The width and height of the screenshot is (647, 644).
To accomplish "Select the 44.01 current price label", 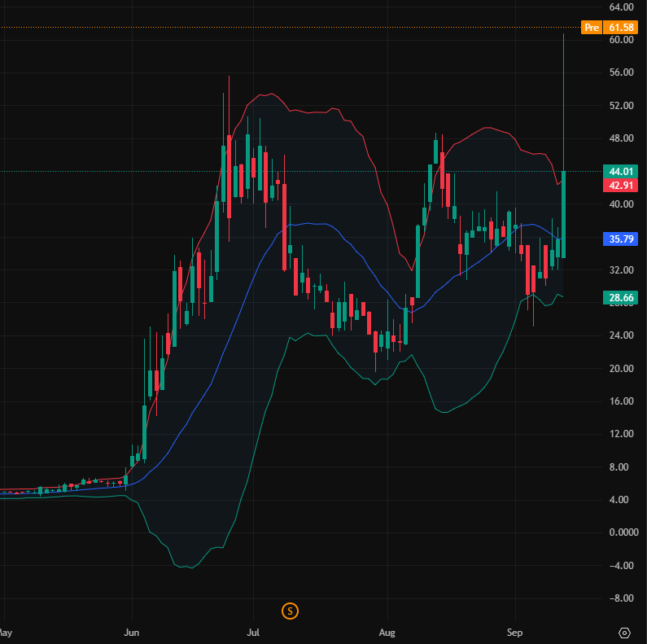I will 621,171.
